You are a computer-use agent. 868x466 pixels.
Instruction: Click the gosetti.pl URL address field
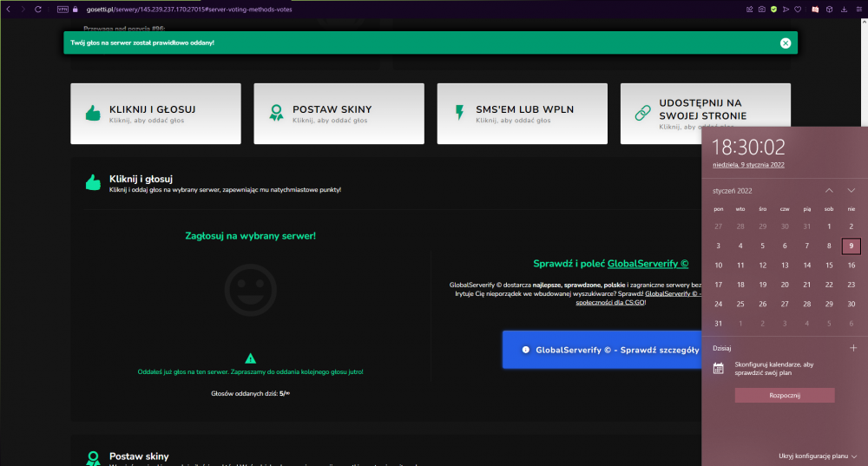pos(188,10)
